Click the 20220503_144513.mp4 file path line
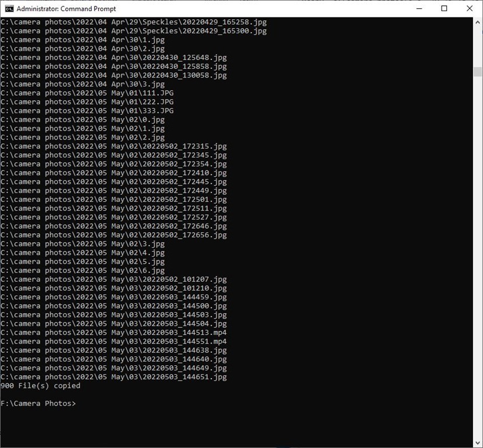This screenshot has width=483, height=448. coord(114,332)
